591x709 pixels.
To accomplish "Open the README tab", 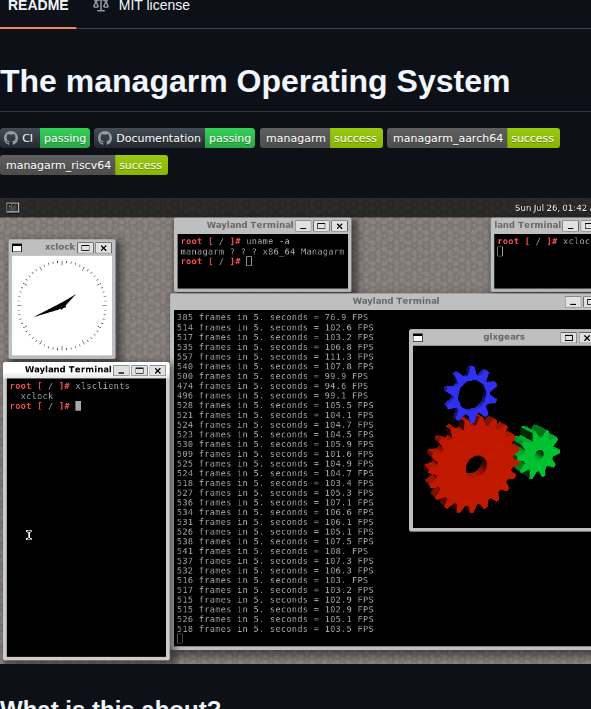I will [x=38, y=6].
